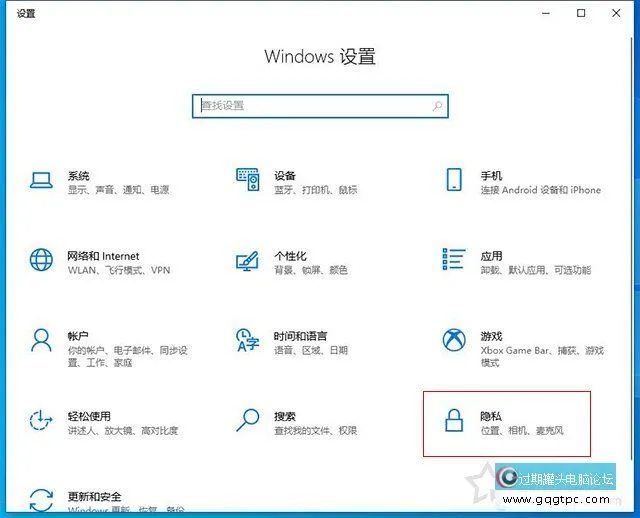Open the 更新和安全 refresh arrows icon
The width and height of the screenshot is (640, 518).
point(41,500)
